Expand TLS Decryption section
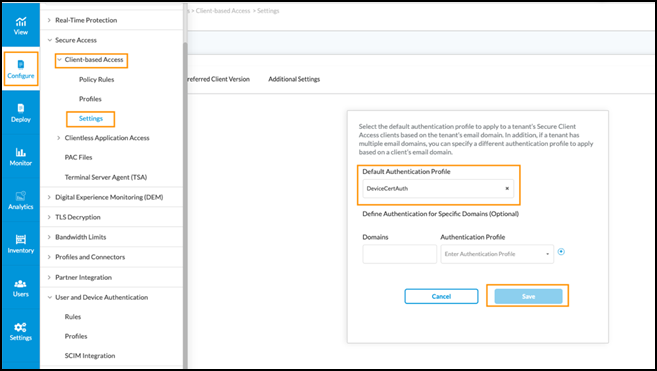Screen dimensions: 657x371 pyautogui.click(x=49, y=217)
